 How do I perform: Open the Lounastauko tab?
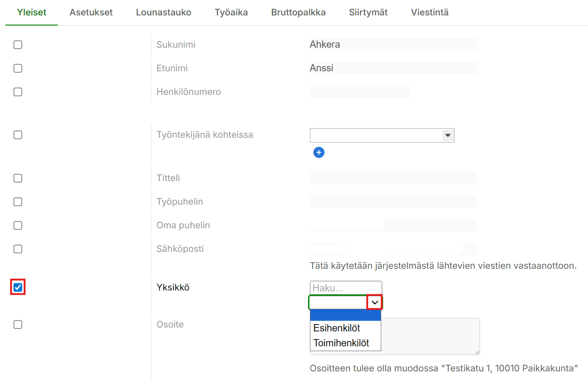tap(163, 13)
